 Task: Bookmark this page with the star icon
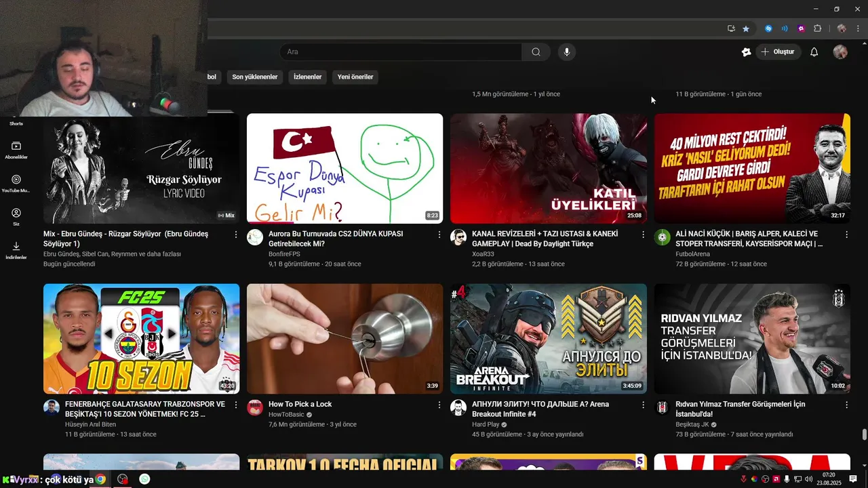click(746, 28)
